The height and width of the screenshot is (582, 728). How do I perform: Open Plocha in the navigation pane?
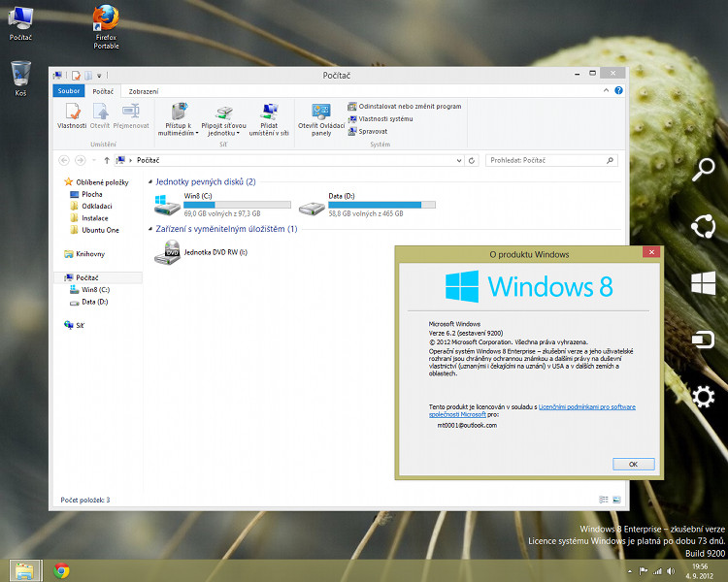(x=86, y=194)
